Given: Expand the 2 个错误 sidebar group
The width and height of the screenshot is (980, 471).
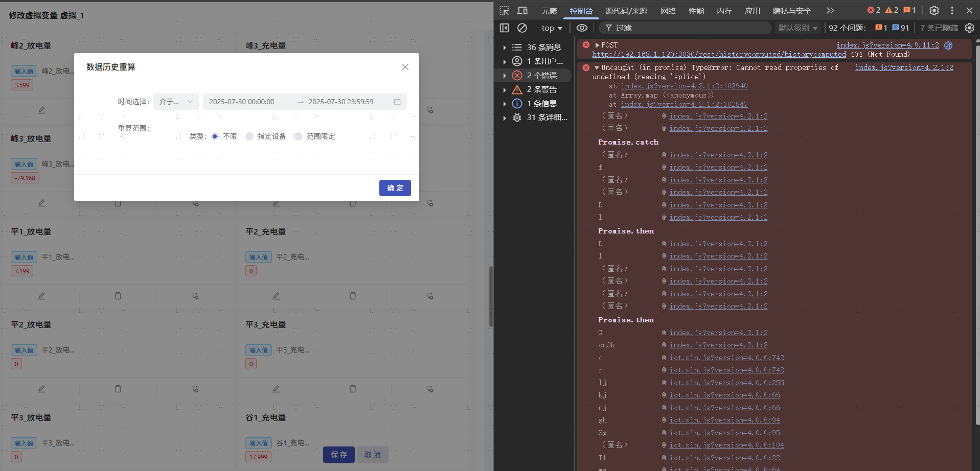Looking at the screenshot, I should point(505,76).
